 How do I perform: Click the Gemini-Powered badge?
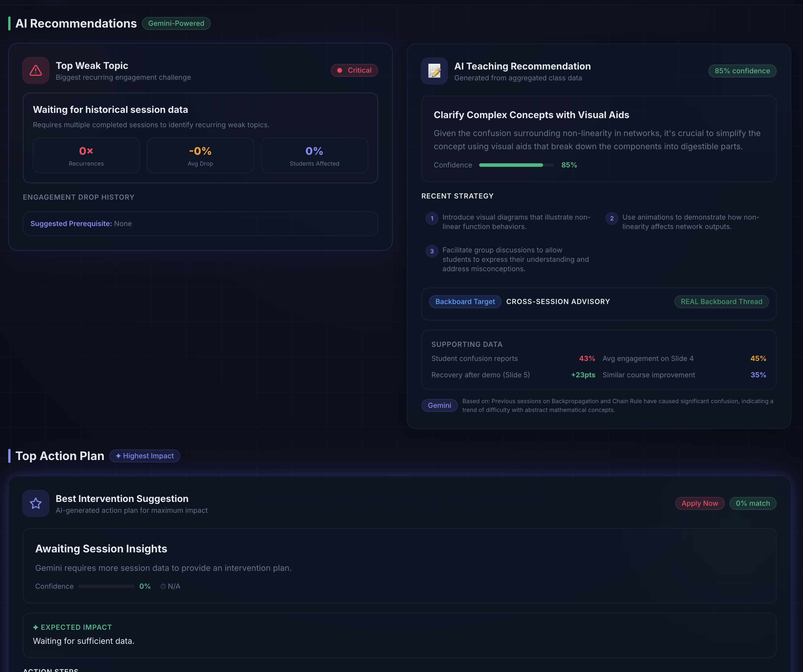point(176,23)
